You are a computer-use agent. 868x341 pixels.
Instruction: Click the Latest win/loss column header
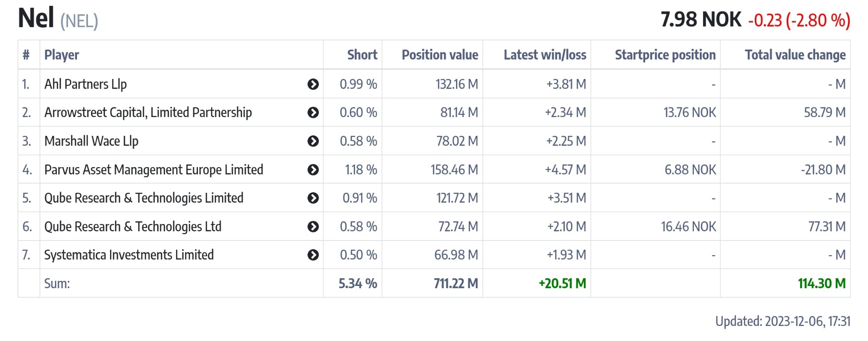[544, 55]
